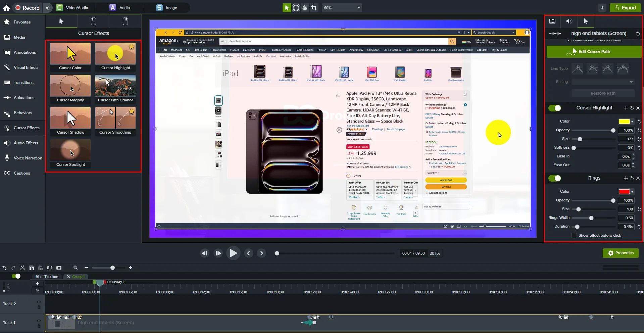Remove the Cursor Highlight effect with X
This screenshot has height=333, width=644.
click(x=638, y=108)
